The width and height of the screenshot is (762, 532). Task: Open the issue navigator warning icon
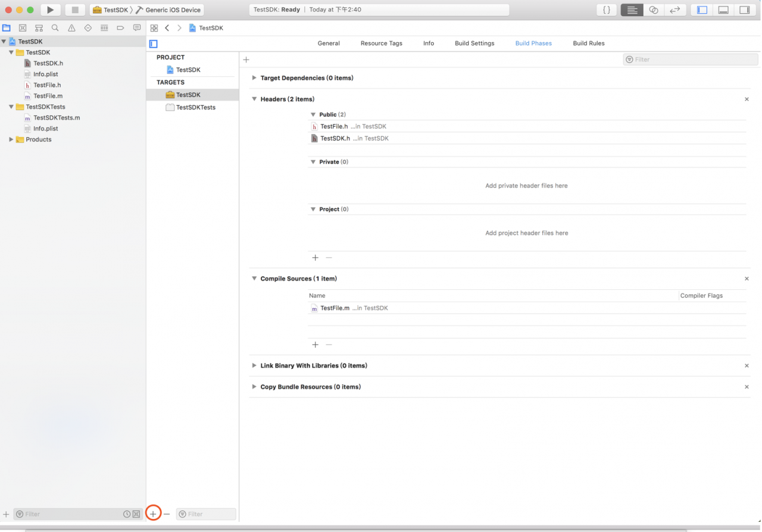(x=71, y=28)
